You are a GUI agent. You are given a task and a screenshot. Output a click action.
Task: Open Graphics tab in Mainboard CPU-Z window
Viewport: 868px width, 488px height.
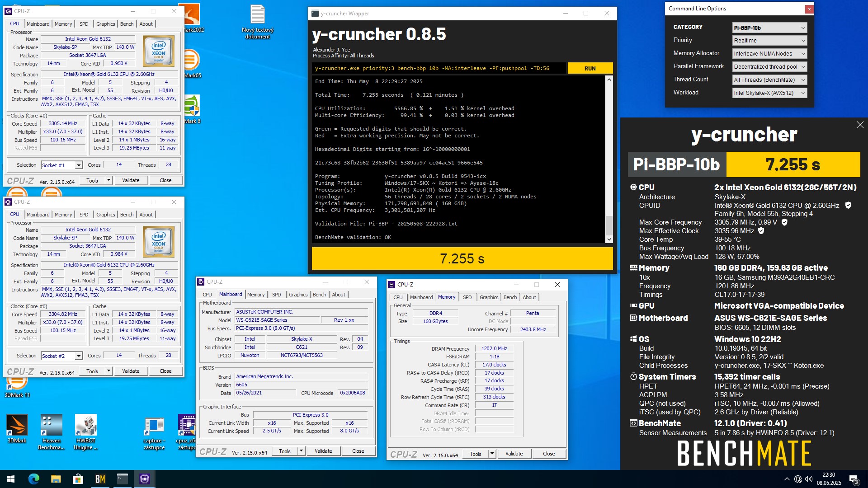[298, 295]
